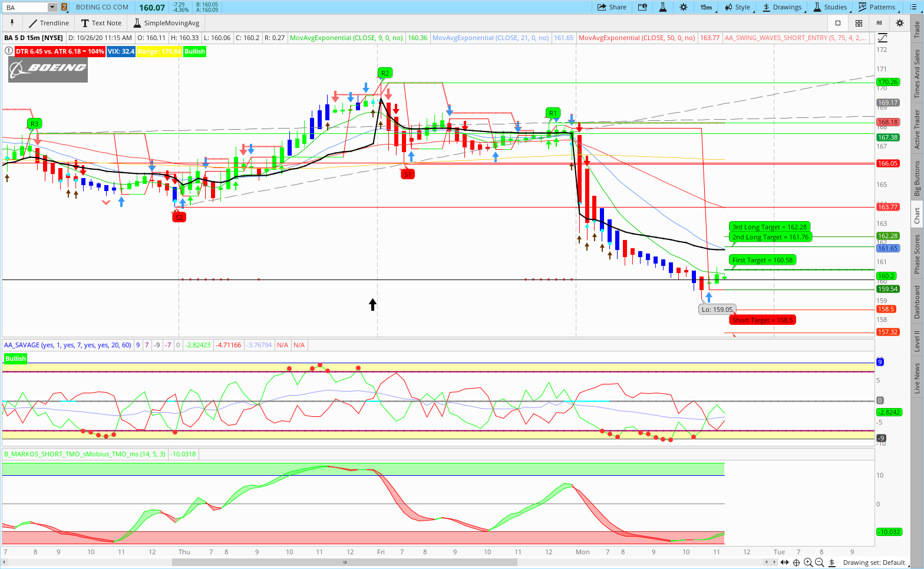Open the Trade side tab
This screenshot has width=924, height=569.
pos(917,29)
